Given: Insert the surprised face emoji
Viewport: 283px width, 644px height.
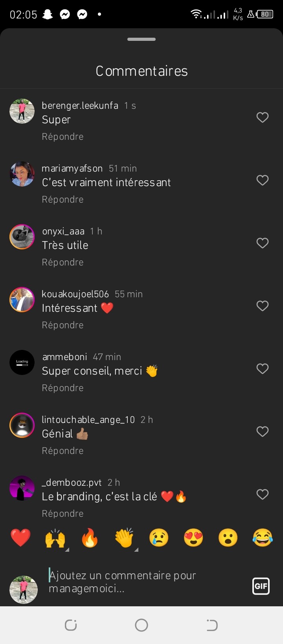Looking at the screenshot, I should [x=228, y=538].
